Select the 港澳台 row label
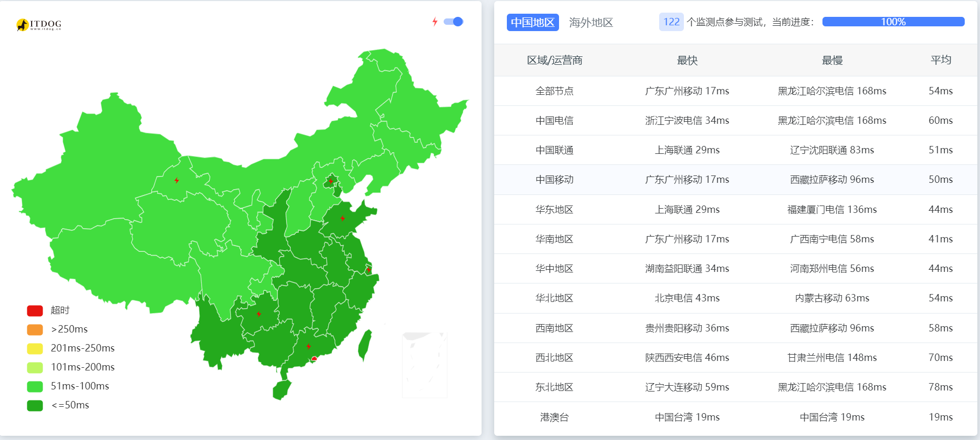Screen dimensions: 980x440 tap(555, 417)
